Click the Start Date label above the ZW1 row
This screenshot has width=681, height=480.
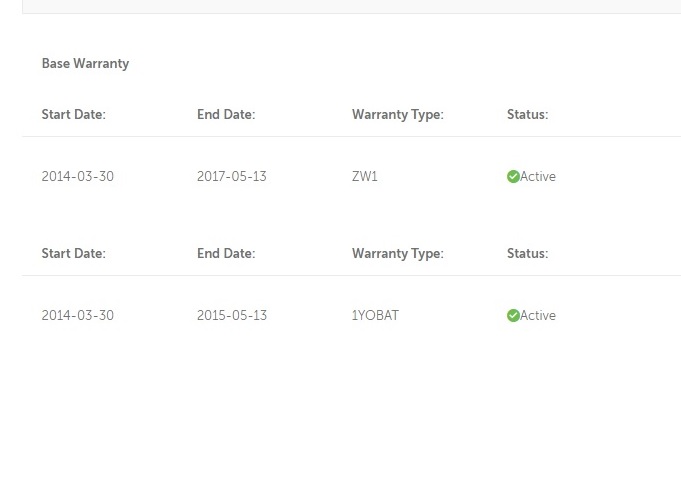point(73,115)
